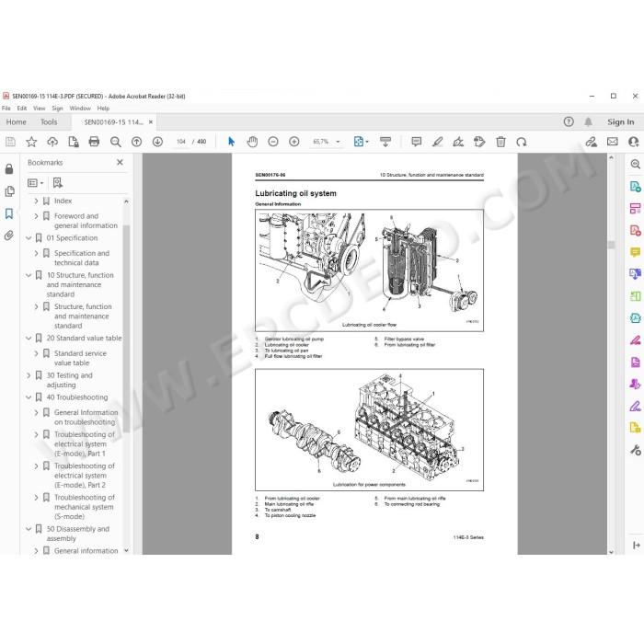Viewport: 644px width, 644px height.
Task: Collapse 10 Structure, function bookmark group
Action: click(29, 275)
